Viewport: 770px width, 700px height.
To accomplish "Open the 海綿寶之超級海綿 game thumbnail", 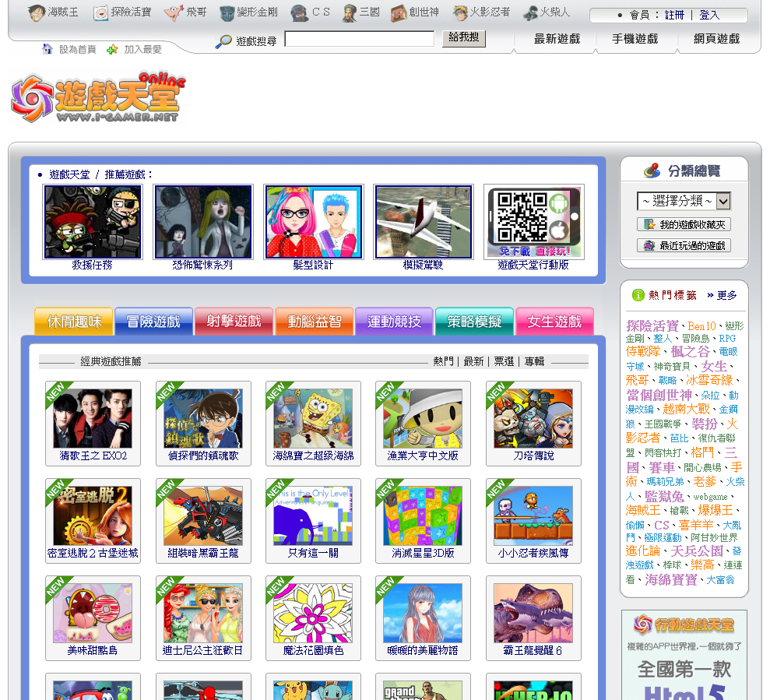I will click(x=313, y=419).
